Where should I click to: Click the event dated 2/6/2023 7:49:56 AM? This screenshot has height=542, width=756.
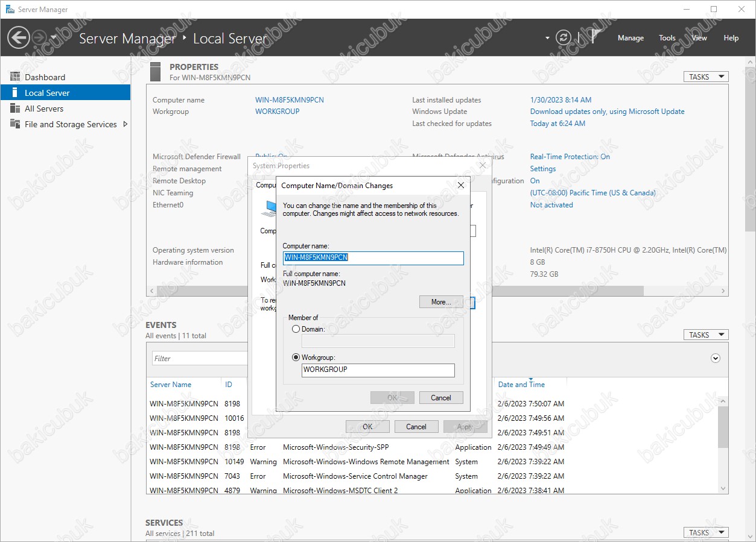pyautogui.click(x=531, y=418)
